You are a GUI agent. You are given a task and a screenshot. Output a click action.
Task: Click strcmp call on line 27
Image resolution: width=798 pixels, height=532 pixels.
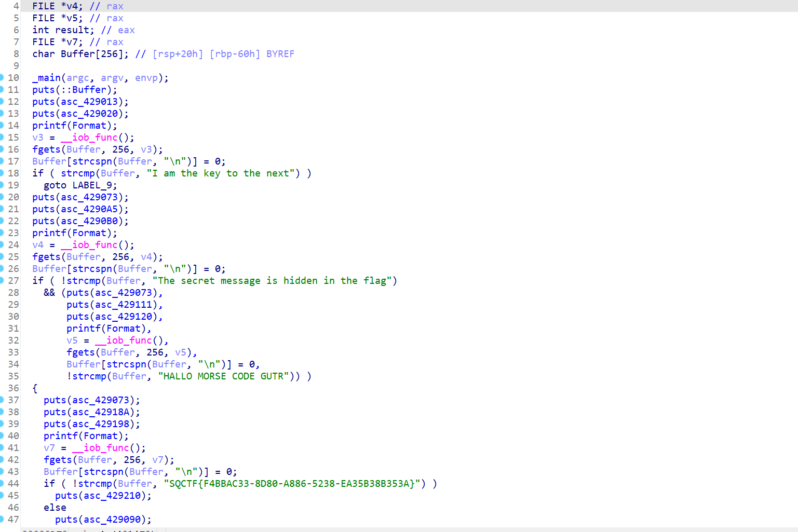click(84, 281)
